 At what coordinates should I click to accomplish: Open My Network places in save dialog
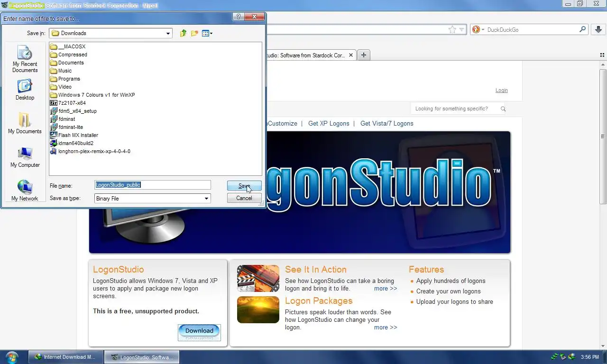[x=25, y=191]
